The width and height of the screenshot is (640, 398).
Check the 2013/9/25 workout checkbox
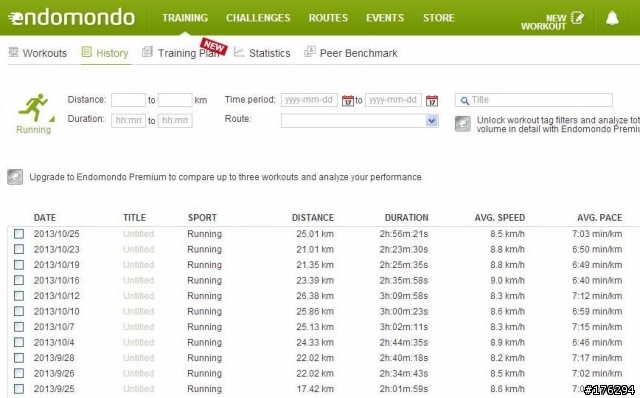19,389
